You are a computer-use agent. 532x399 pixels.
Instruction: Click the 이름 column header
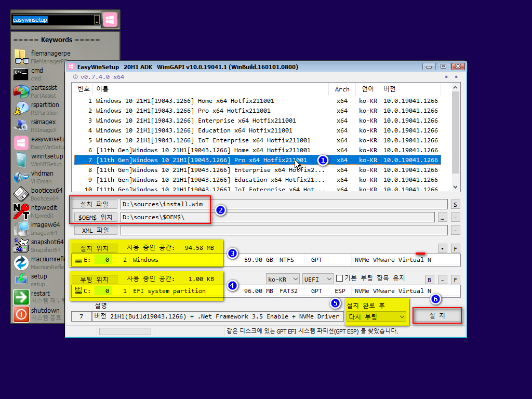211,89
